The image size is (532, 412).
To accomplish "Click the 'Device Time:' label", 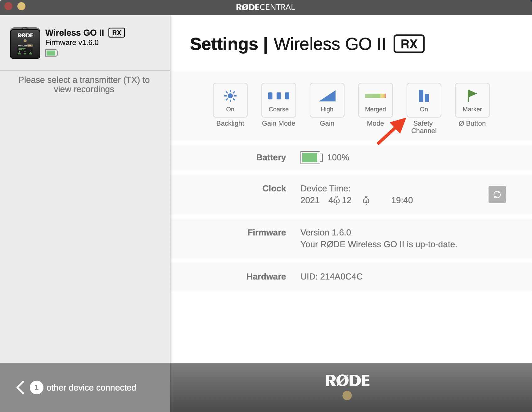I will point(326,189).
